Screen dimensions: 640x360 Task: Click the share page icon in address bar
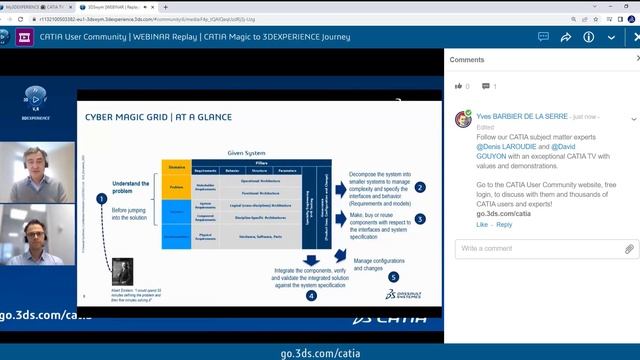[584, 19]
